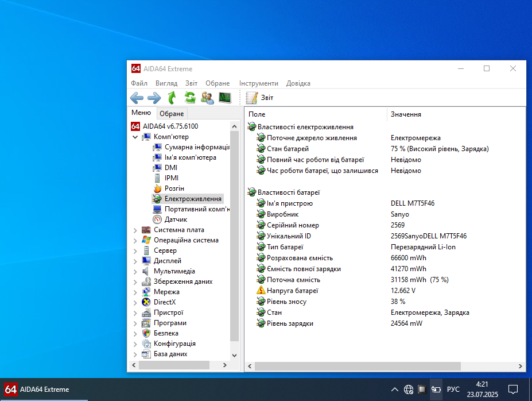532x401 pixels.
Task: Open the Датчик sensor tree item
Action: 176,219
